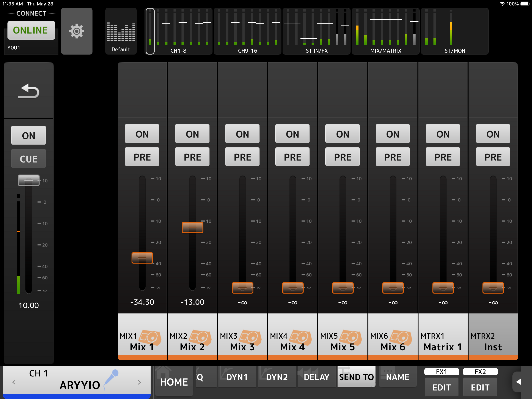The width and height of the screenshot is (532, 399).
Task: Expand the side panel with triangle arrow
Action: 519,382
